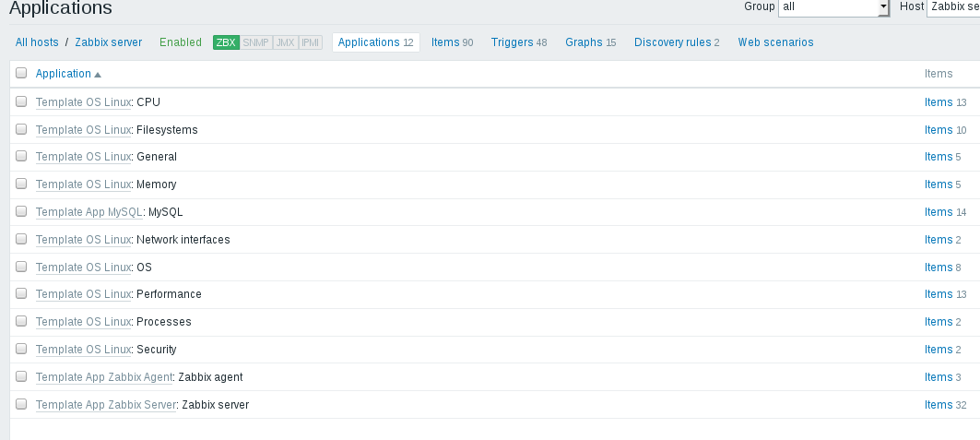Open Template OS Linux link for Performance
Viewport: 980px width, 440px height.
tap(83, 294)
